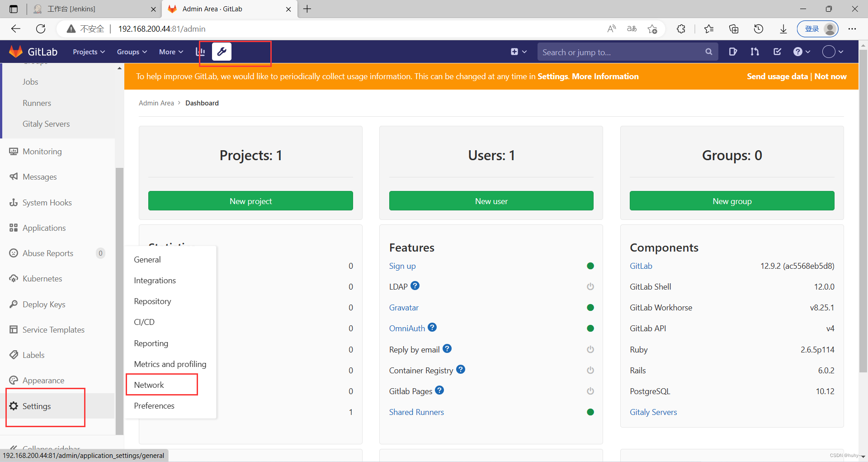The height and width of the screenshot is (462, 868).
Task: Click the New project button
Action: coord(250,201)
